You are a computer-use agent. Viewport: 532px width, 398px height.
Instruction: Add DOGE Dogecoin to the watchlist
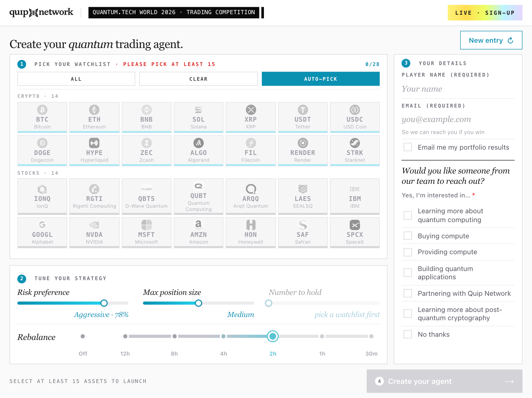pyautogui.click(x=42, y=151)
